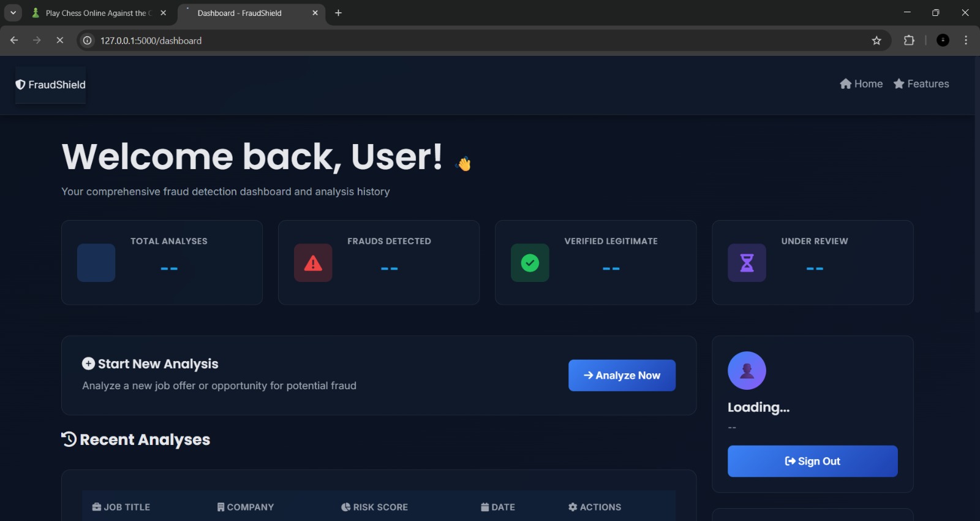Click the ACTIONS column header
Screen dimensions: 980x521
[x=595, y=507]
